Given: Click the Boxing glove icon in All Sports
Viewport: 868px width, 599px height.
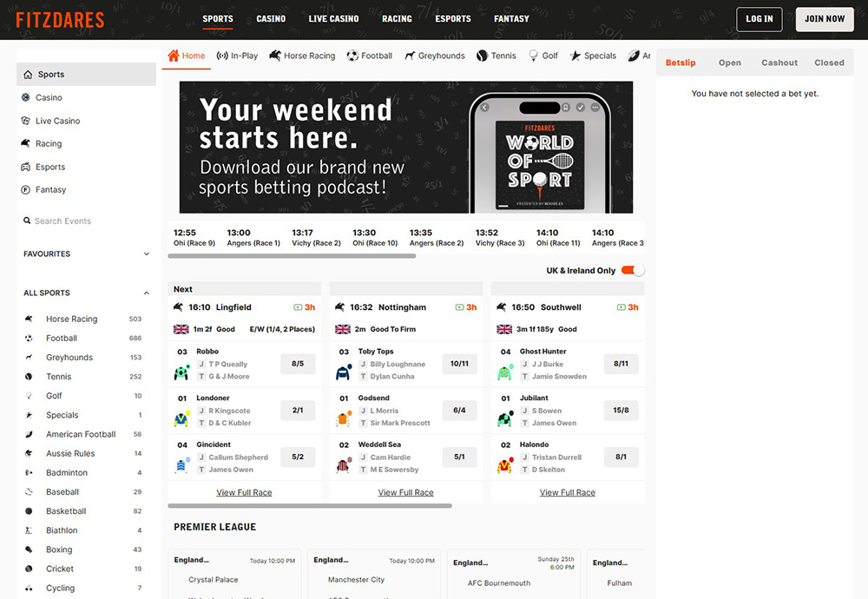Looking at the screenshot, I should coord(29,550).
